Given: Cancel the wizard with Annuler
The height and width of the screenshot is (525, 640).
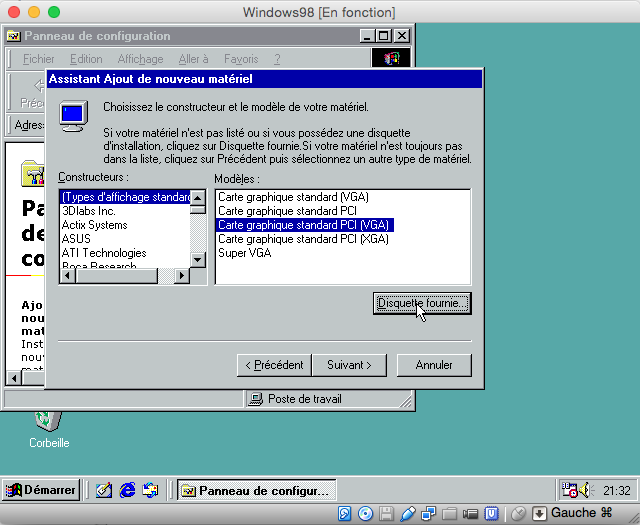Looking at the screenshot, I should (x=434, y=365).
